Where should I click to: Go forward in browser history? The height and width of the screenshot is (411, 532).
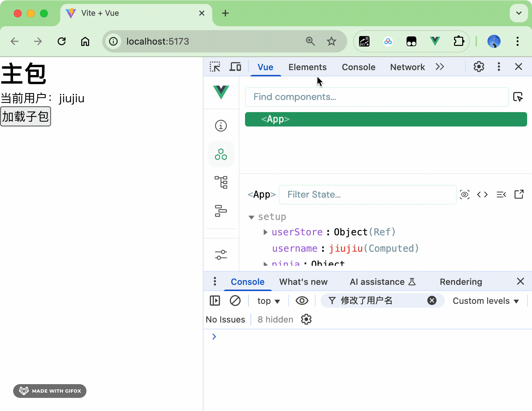point(38,41)
